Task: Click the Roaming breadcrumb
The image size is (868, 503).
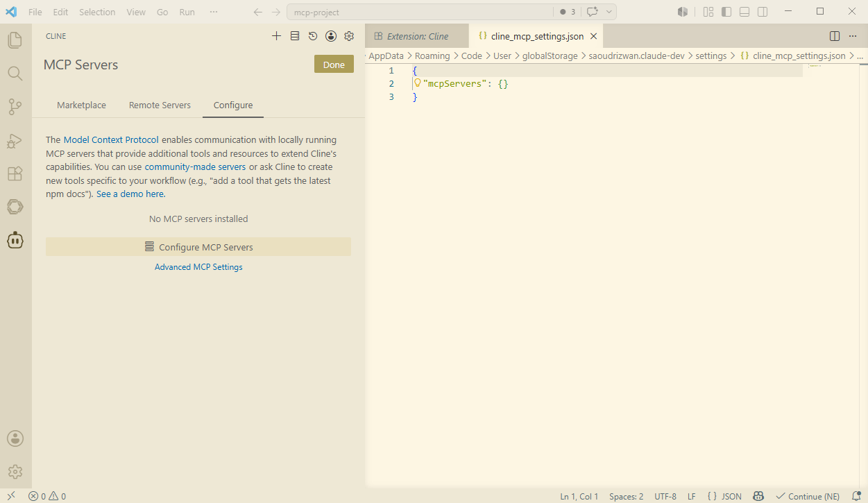Action: 432,56
